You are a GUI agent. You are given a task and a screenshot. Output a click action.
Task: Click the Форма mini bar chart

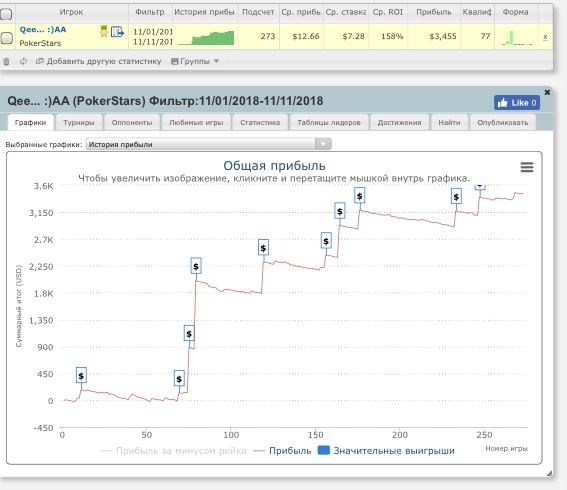(x=516, y=38)
